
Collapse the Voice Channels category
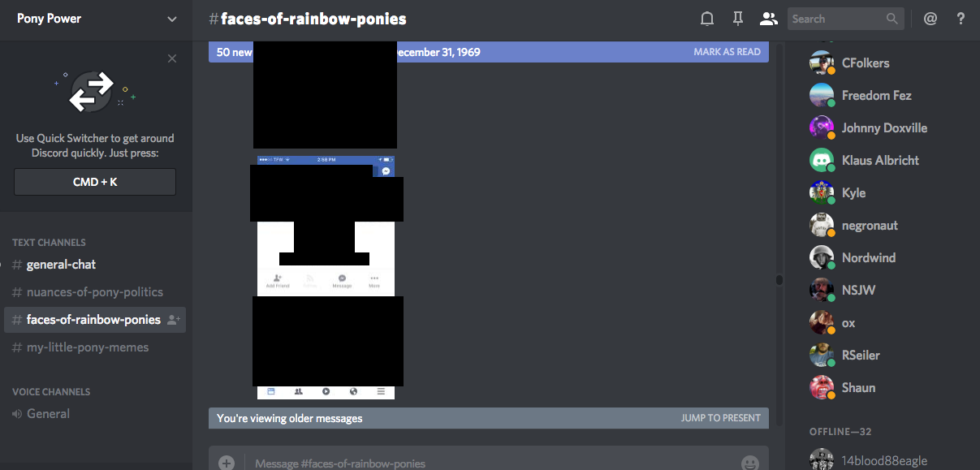[51, 391]
